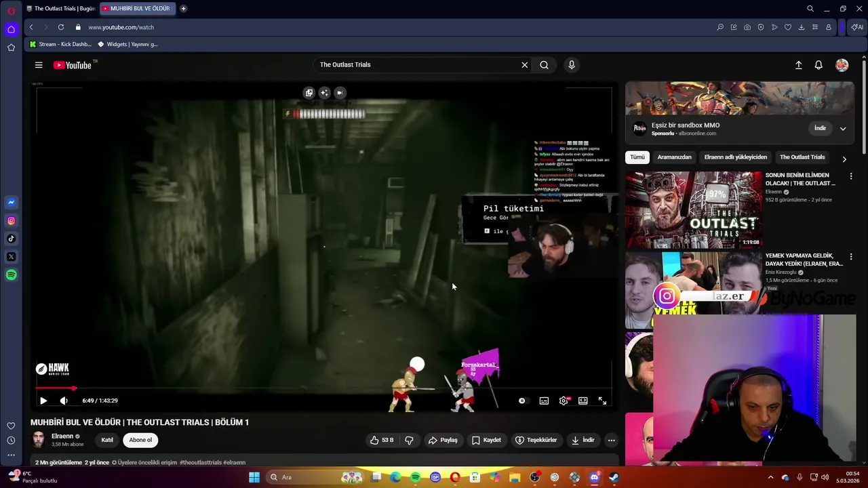Image resolution: width=868 pixels, height=488 pixels.
Task: Download video with İndir button below player
Action: [583, 440]
